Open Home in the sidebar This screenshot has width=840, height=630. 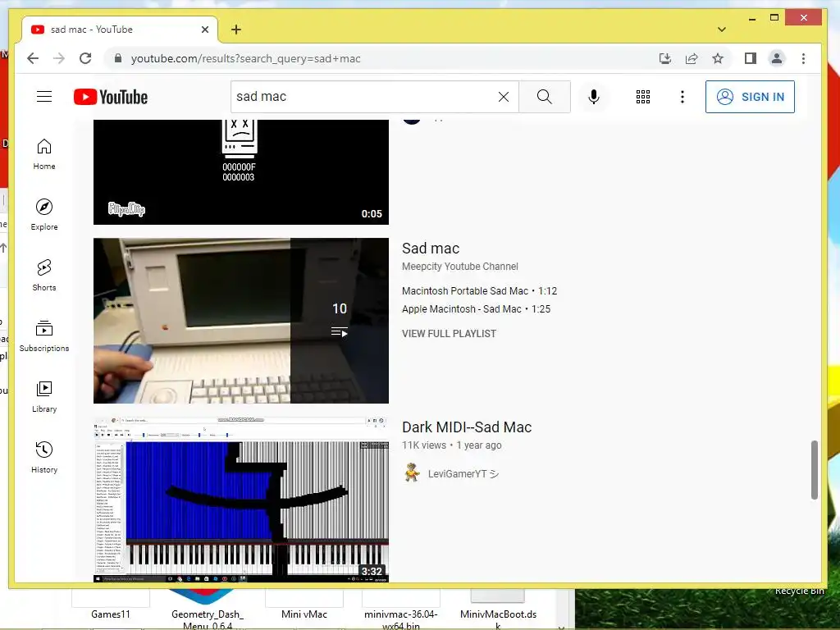[44, 154]
